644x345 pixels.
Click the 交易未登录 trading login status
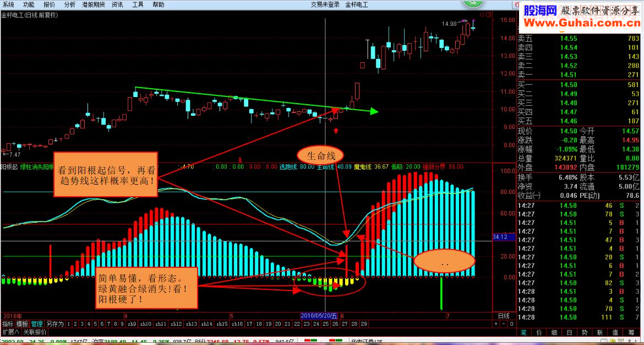[325, 4]
